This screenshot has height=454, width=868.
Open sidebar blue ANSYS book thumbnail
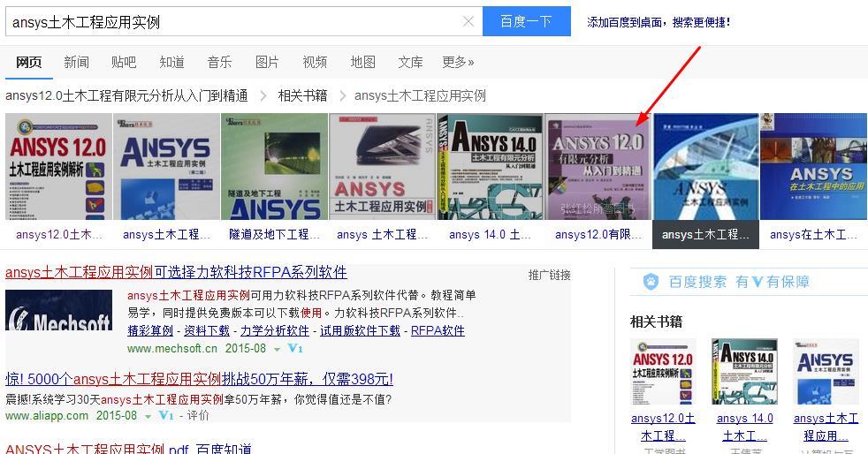(x=826, y=372)
